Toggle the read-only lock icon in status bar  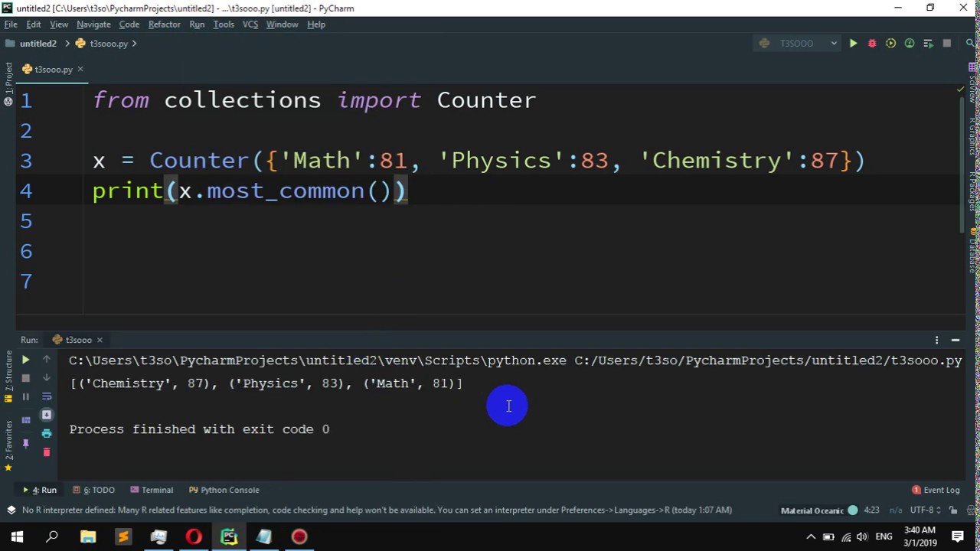coord(954,510)
